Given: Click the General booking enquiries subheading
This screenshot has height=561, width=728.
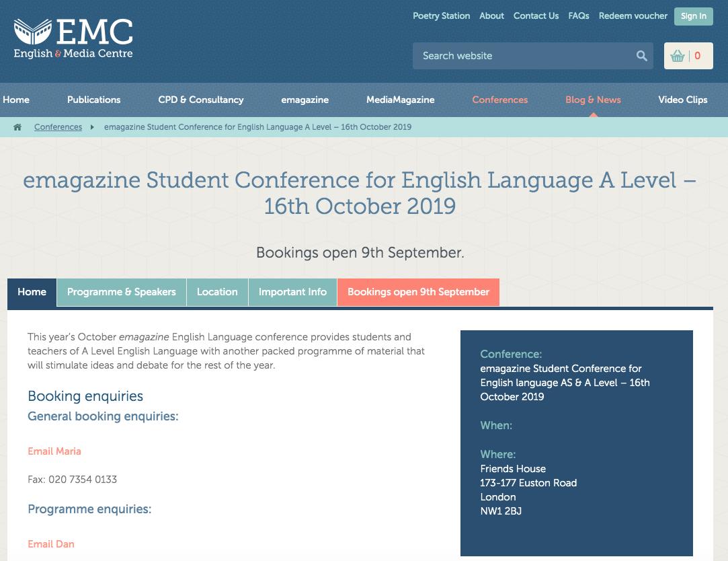Looking at the screenshot, I should 103,416.
